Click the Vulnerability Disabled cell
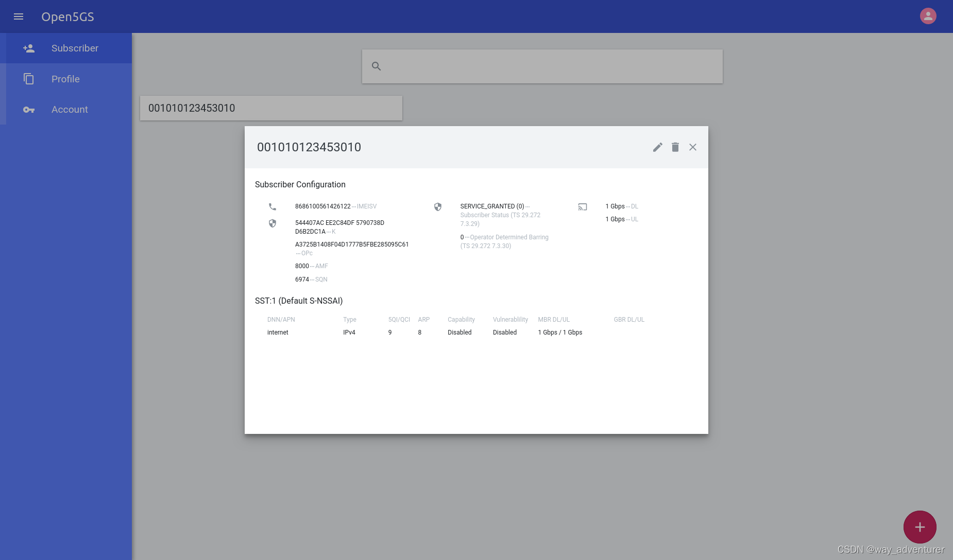 coord(505,332)
